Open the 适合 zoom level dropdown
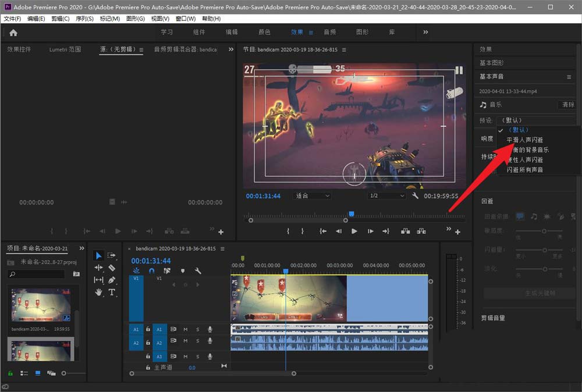 click(x=313, y=195)
